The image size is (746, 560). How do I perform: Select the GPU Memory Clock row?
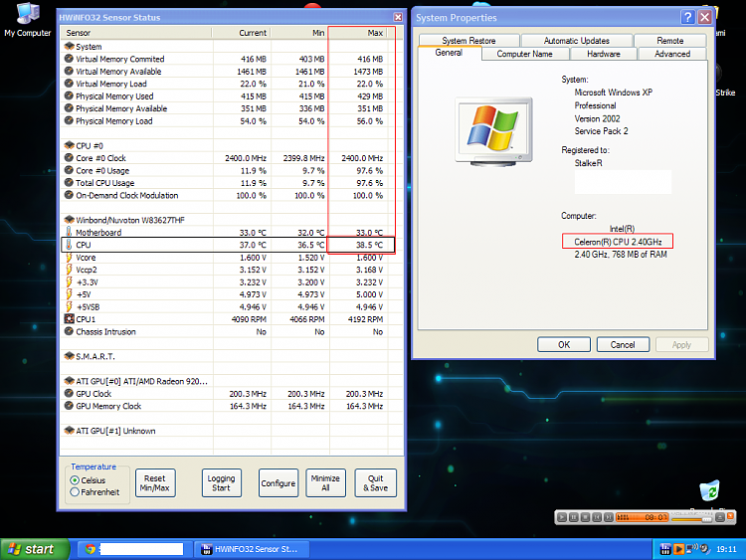pos(232,406)
